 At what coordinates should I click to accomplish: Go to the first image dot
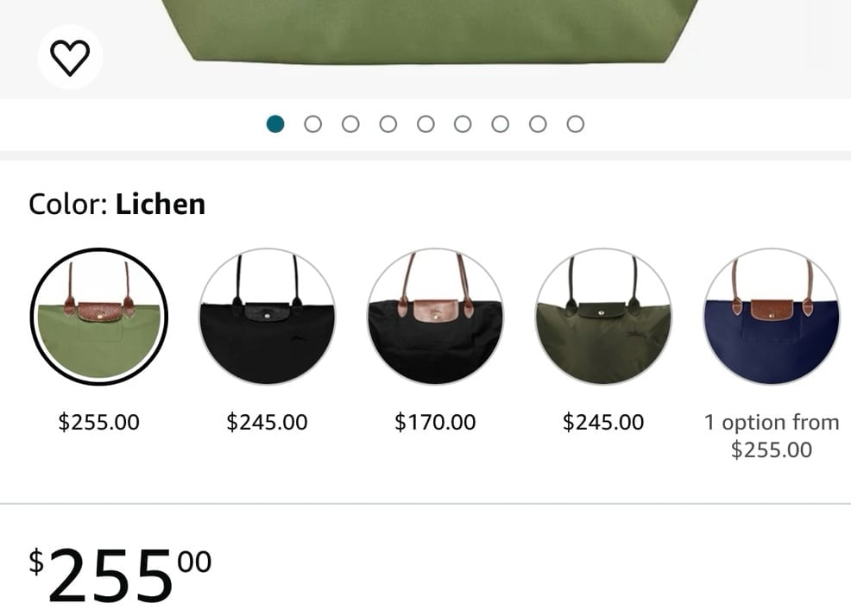(x=275, y=124)
